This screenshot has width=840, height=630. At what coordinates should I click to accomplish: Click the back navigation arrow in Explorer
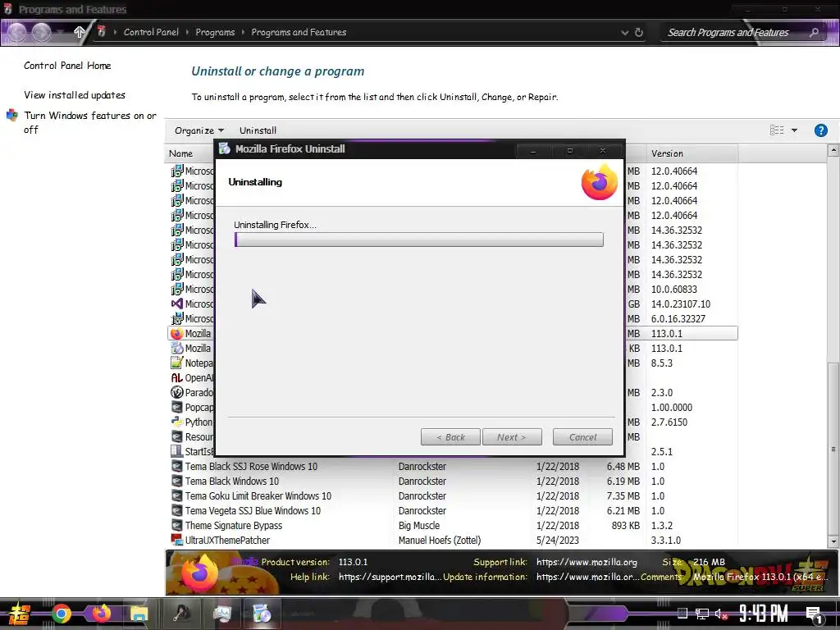[16, 33]
